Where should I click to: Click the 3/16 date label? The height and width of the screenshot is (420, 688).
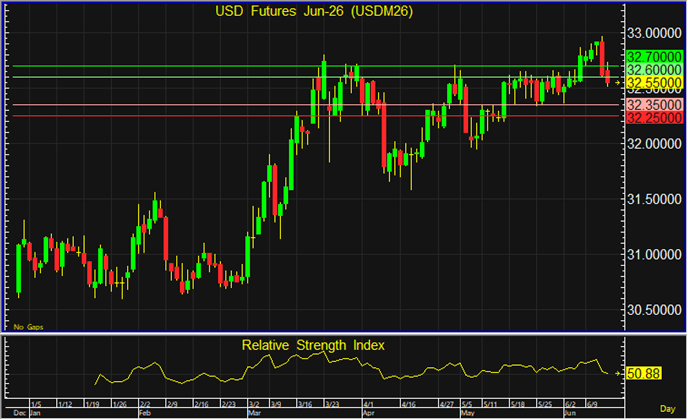[x=305, y=404]
